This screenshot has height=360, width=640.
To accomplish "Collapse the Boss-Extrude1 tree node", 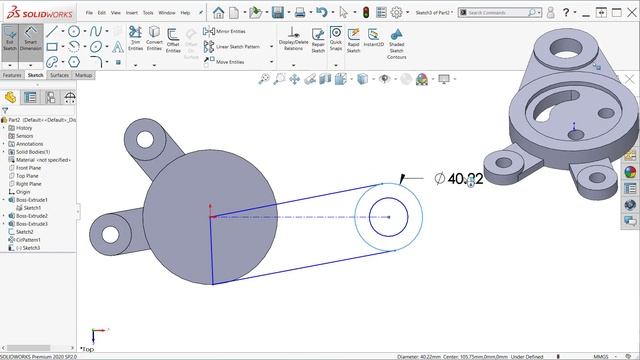I will (x=4, y=200).
